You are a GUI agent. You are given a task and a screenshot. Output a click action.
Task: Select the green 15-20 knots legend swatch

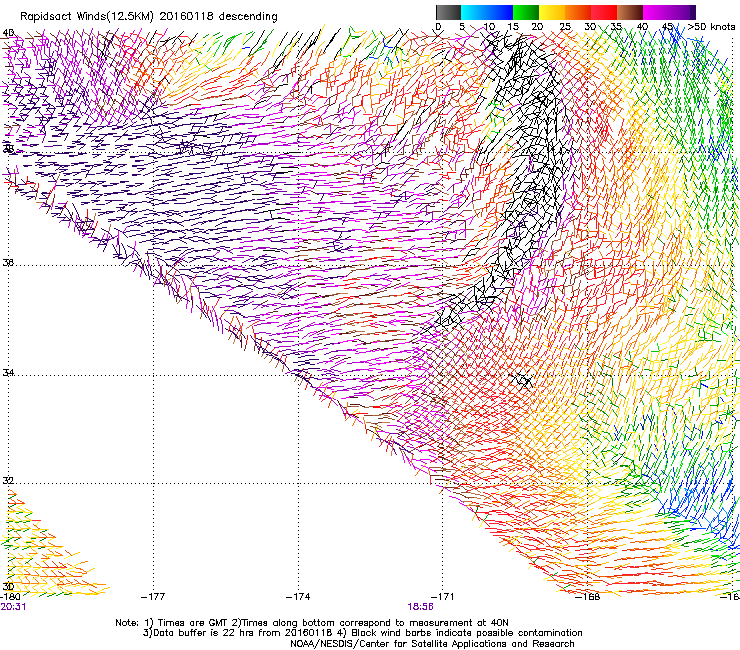click(x=526, y=12)
